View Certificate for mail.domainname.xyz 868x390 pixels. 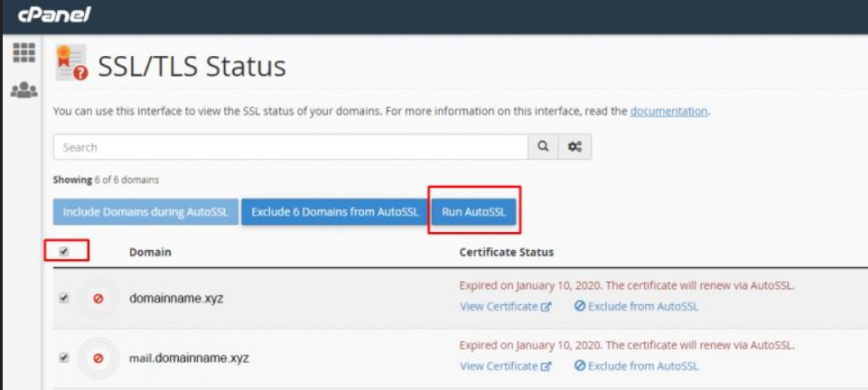505,366
